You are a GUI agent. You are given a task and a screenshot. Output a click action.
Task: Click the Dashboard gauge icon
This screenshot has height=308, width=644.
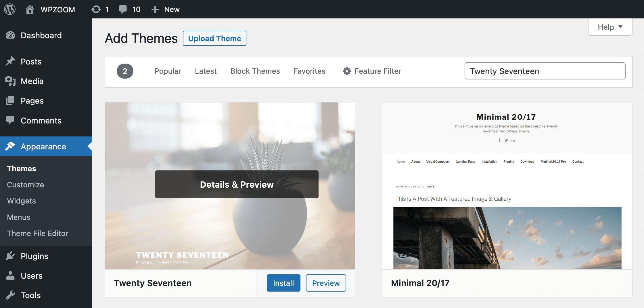pyautogui.click(x=10, y=35)
